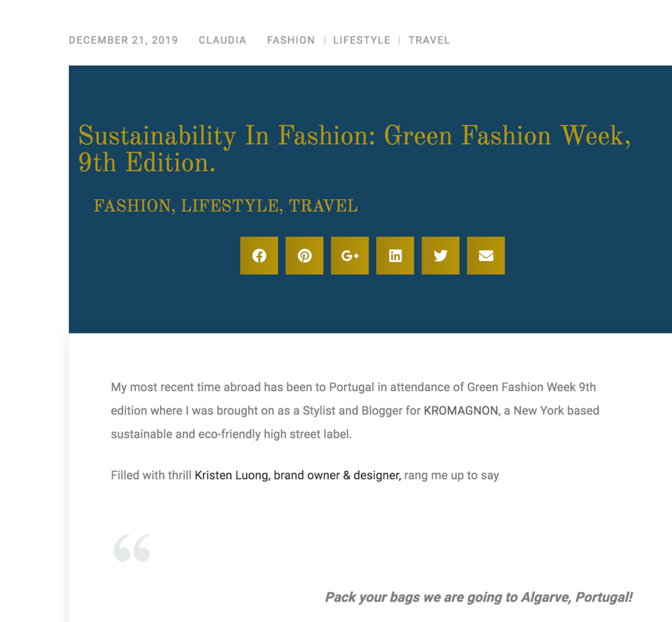
Task: Select the LIFESTYLE category in top bar
Action: pos(362,41)
